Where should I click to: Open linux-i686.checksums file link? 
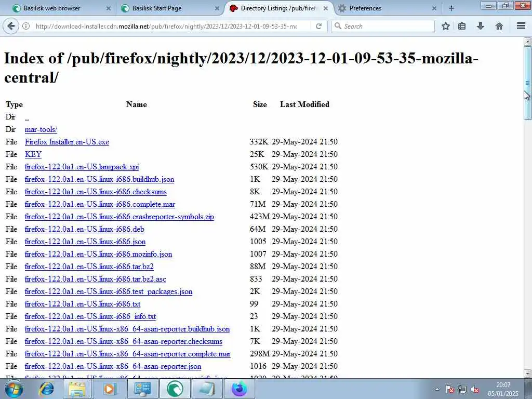click(x=96, y=192)
